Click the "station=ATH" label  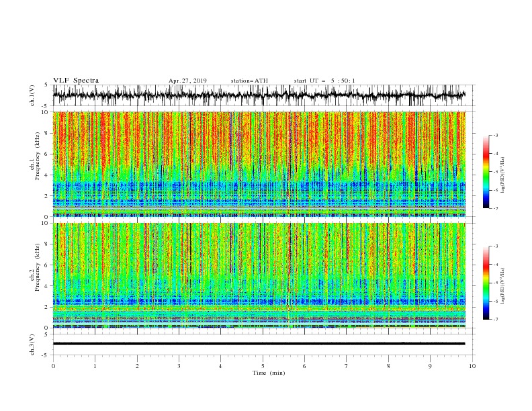coord(249,81)
